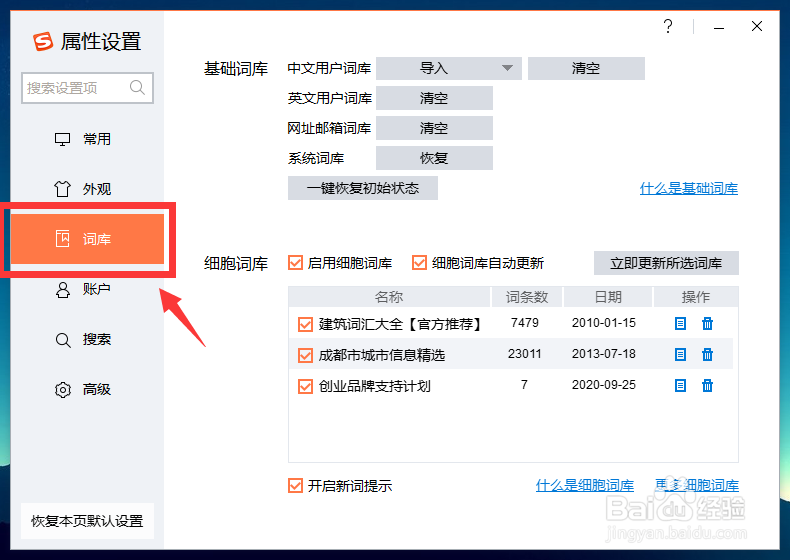Click 恢复 button for 系统词库
The width and height of the screenshot is (790, 560).
tap(434, 158)
